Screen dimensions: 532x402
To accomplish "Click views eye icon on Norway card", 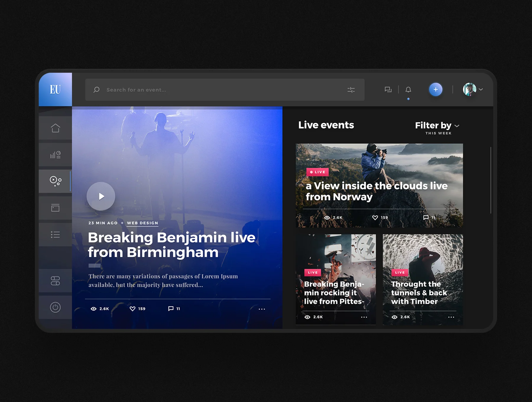I will tap(327, 218).
